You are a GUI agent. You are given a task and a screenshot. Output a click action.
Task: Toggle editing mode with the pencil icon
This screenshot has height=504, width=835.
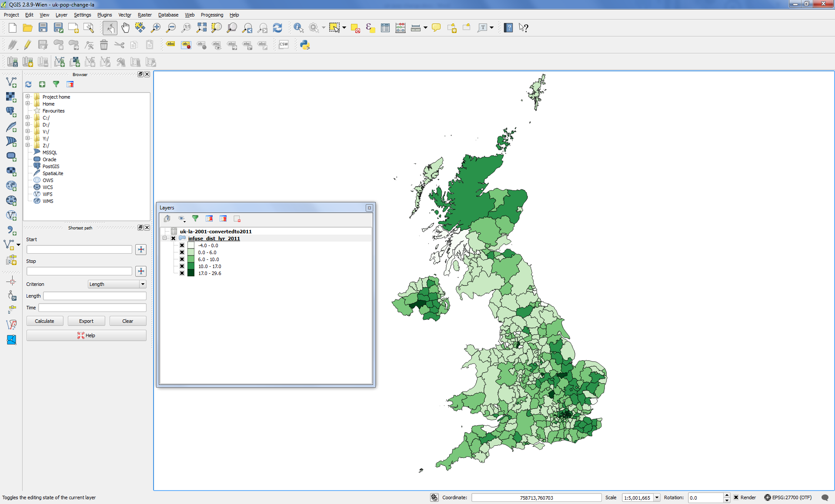tap(27, 44)
